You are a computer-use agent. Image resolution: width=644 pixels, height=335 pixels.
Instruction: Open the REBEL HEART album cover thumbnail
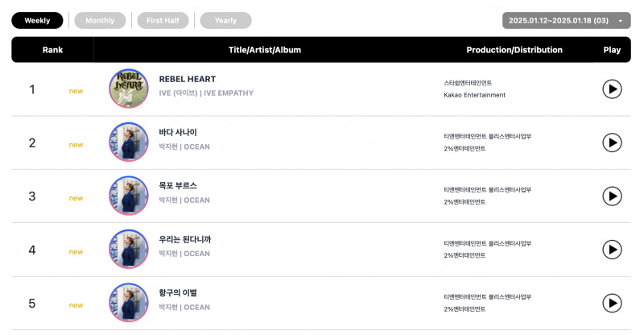[x=129, y=89]
